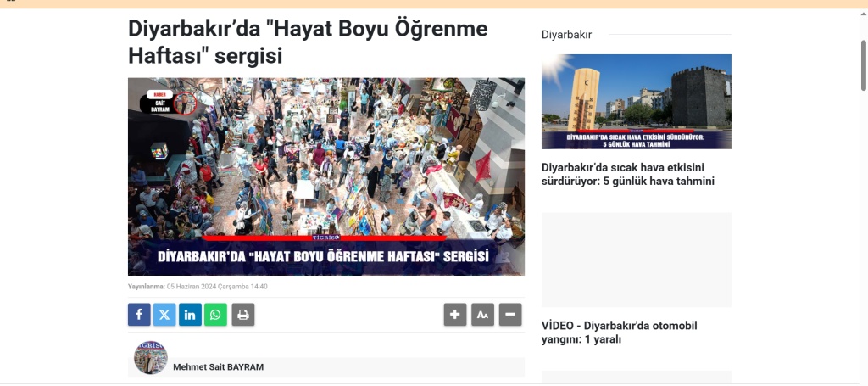Increase text size with plus button

tap(455, 315)
